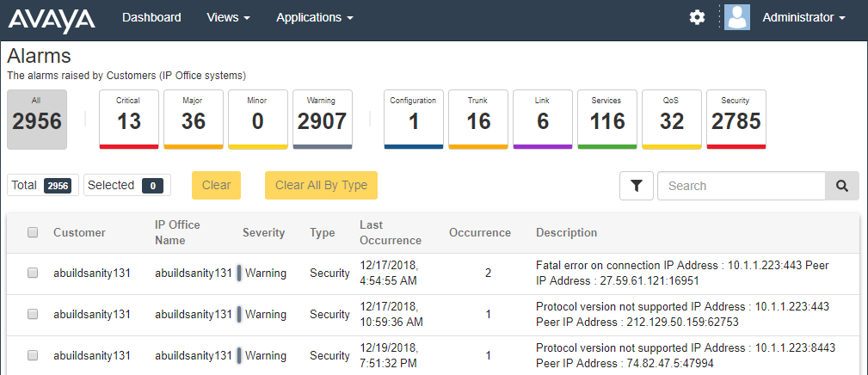Open the filter funnel icon
This screenshot has width=868, height=375.
[x=637, y=186]
